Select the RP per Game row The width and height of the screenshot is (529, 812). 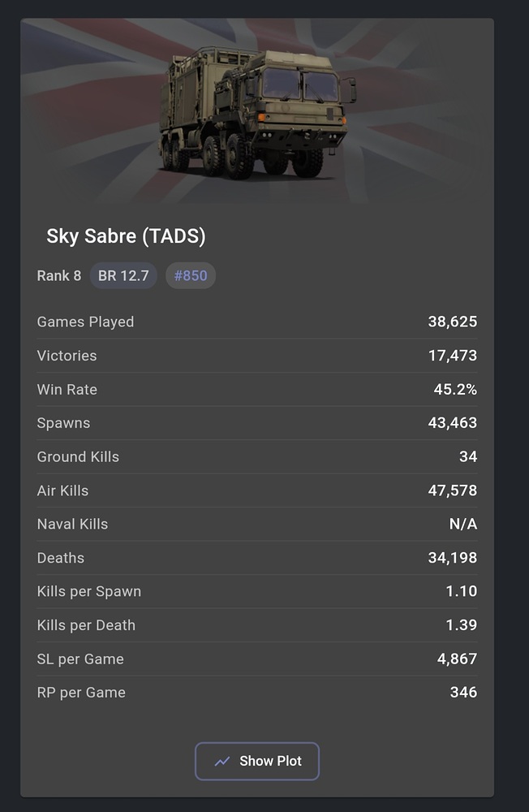pyautogui.click(x=257, y=693)
